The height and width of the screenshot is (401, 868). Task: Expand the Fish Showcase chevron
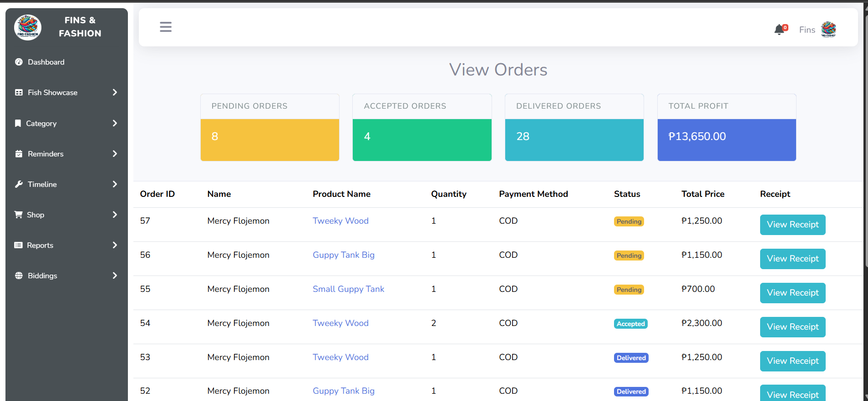115,92
